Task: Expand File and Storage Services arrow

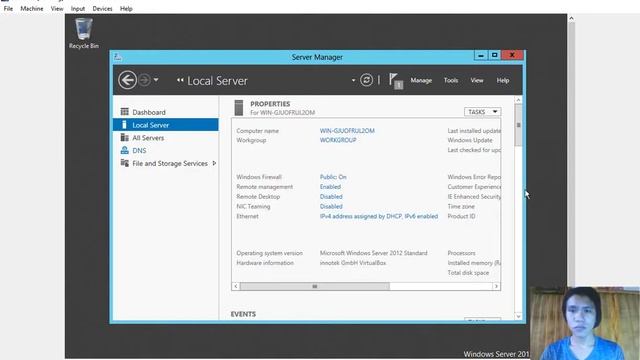Action: (x=214, y=163)
